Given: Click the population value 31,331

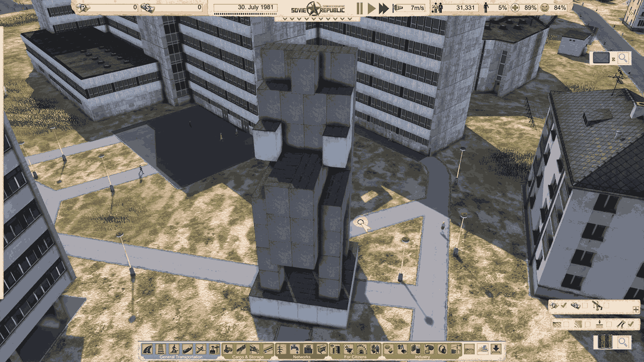Looking at the screenshot, I should (465, 8).
